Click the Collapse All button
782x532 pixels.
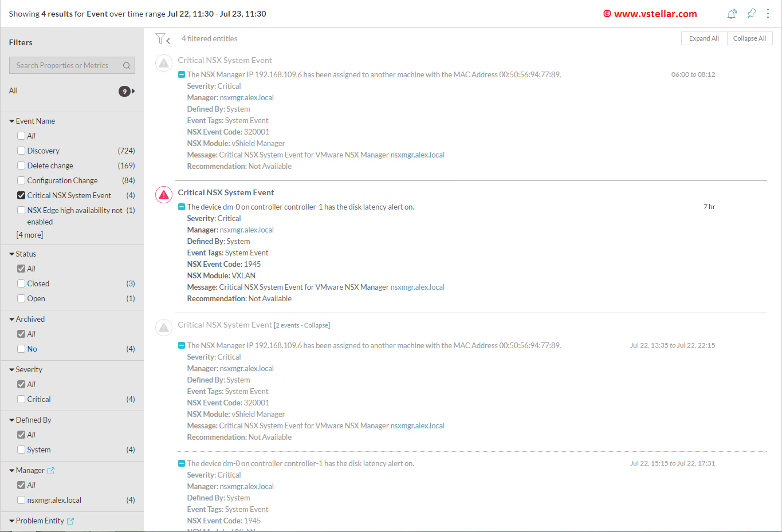pos(750,38)
